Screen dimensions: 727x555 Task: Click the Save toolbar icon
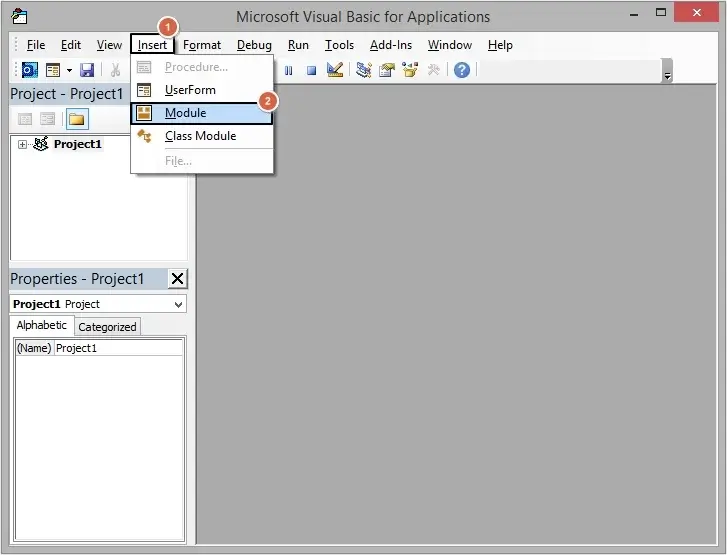[x=87, y=70]
